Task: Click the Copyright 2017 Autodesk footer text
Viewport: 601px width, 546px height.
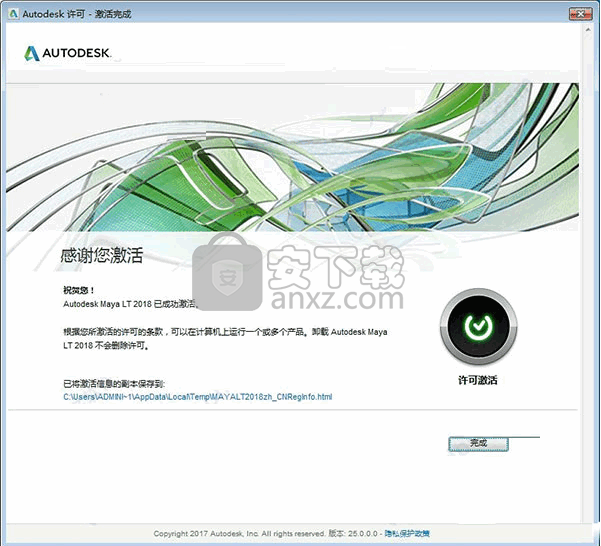Action: tap(239, 533)
